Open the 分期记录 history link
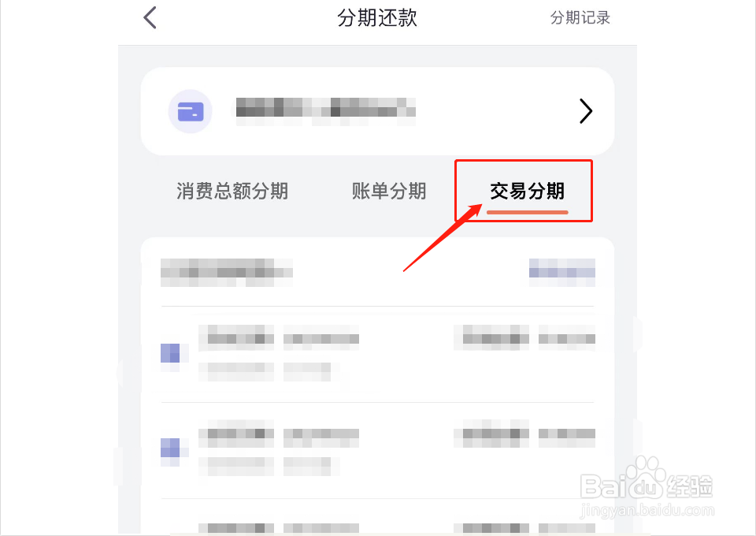This screenshot has height=536, width=756. click(x=580, y=18)
